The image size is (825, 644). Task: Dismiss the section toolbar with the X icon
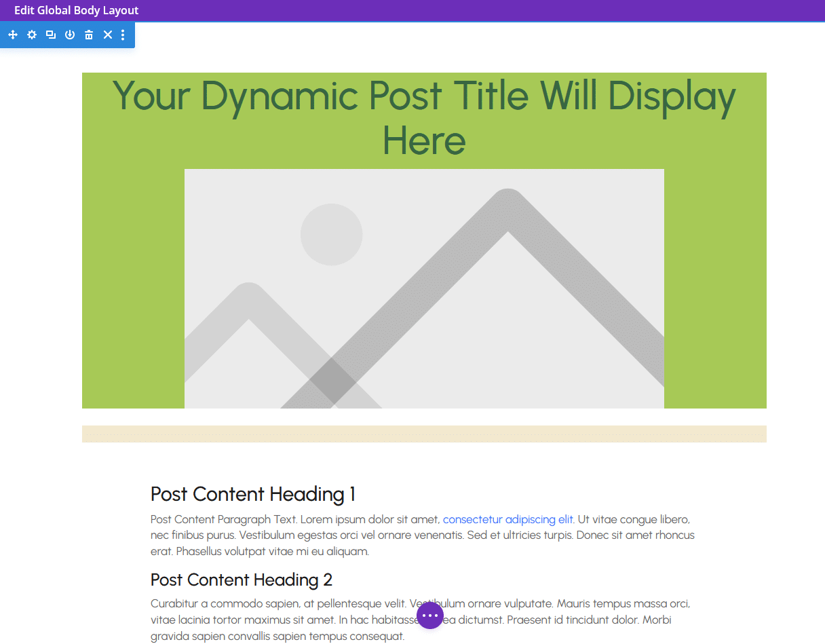[x=107, y=34]
